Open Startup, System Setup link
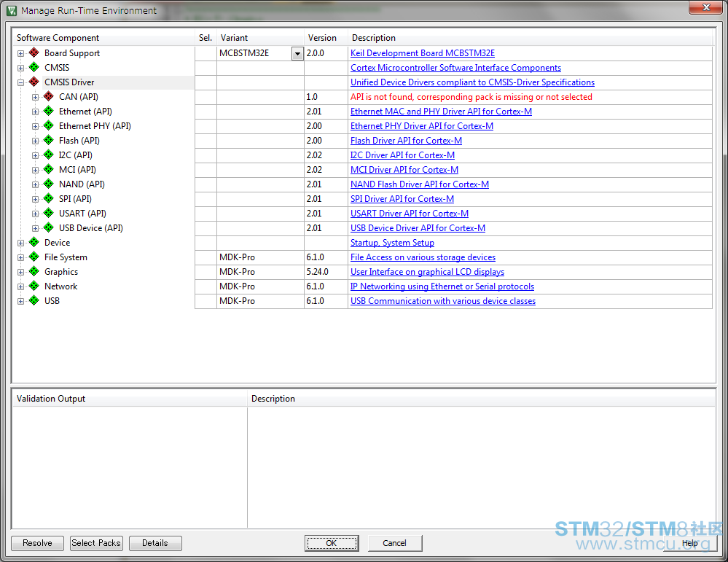The height and width of the screenshot is (562, 728). coord(392,243)
